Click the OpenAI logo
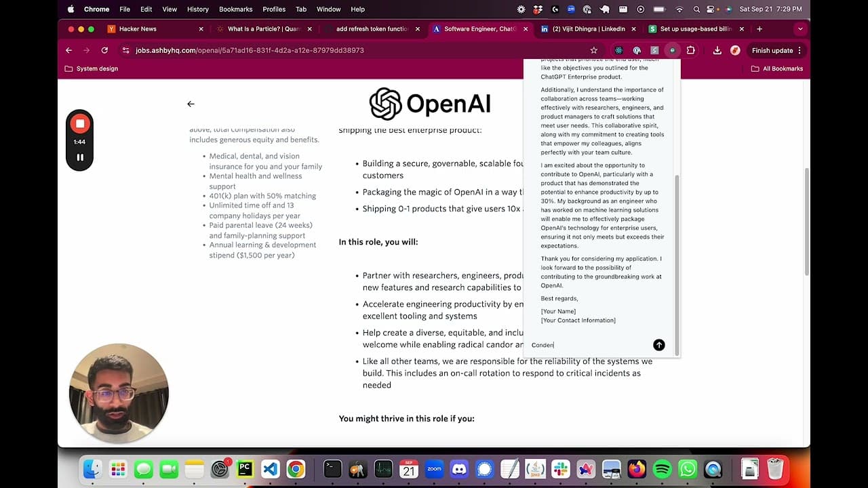The width and height of the screenshot is (868, 488). [x=430, y=104]
